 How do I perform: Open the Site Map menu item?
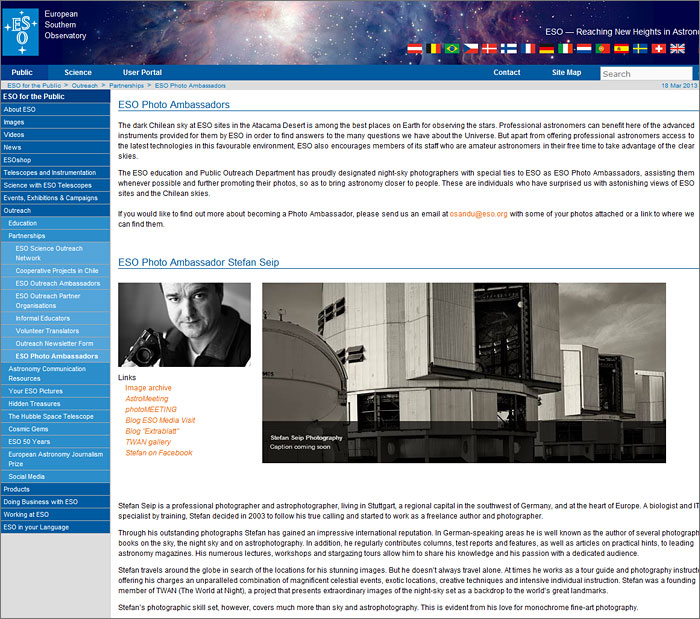coord(567,72)
